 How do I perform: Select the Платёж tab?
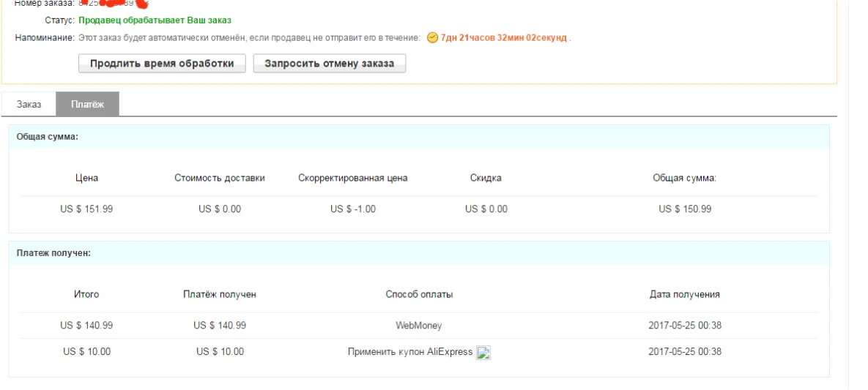coord(87,104)
